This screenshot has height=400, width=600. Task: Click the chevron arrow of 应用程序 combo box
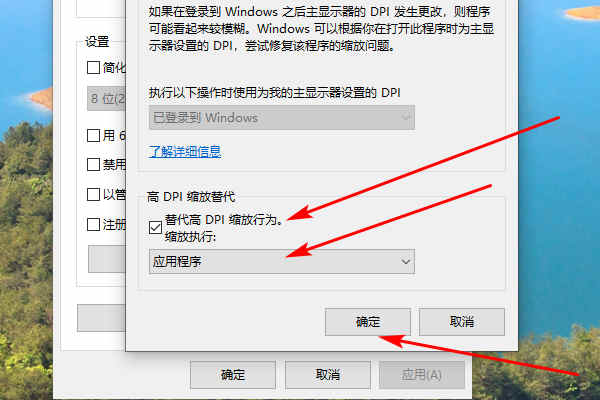[x=405, y=262]
